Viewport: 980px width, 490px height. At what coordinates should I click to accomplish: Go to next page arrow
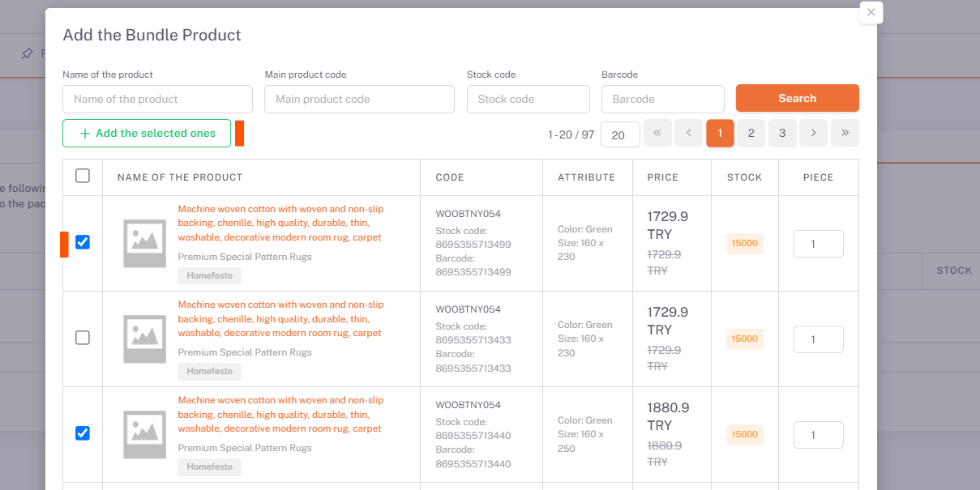[813, 134]
